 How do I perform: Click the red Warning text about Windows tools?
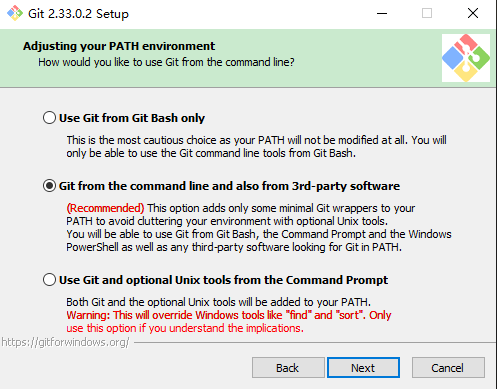tap(229, 321)
